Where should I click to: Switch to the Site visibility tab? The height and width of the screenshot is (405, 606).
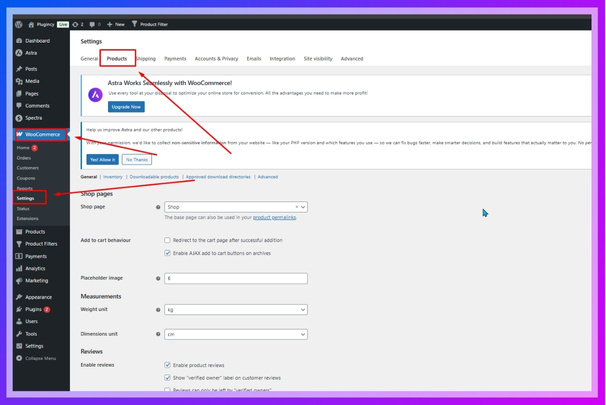point(318,59)
